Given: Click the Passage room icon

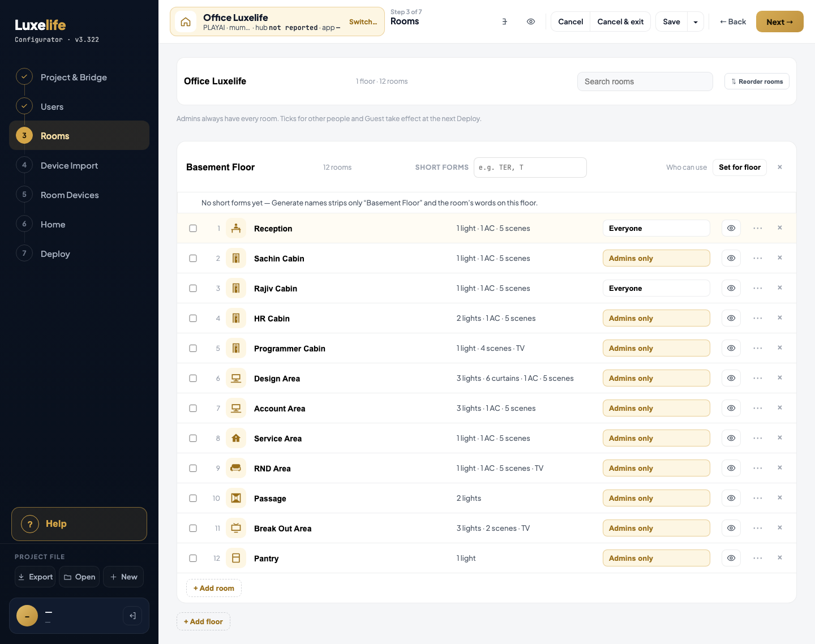Looking at the screenshot, I should point(236,498).
